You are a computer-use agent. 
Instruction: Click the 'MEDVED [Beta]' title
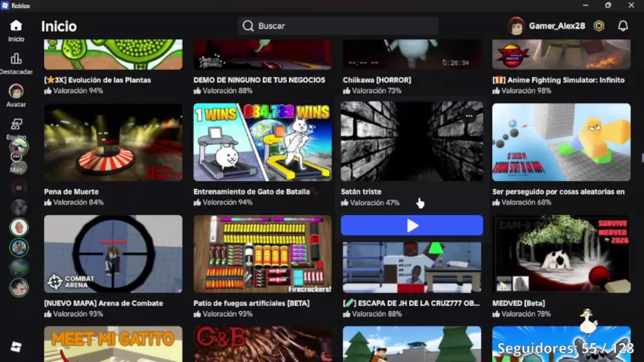pyautogui.click(x=519, y=303)
